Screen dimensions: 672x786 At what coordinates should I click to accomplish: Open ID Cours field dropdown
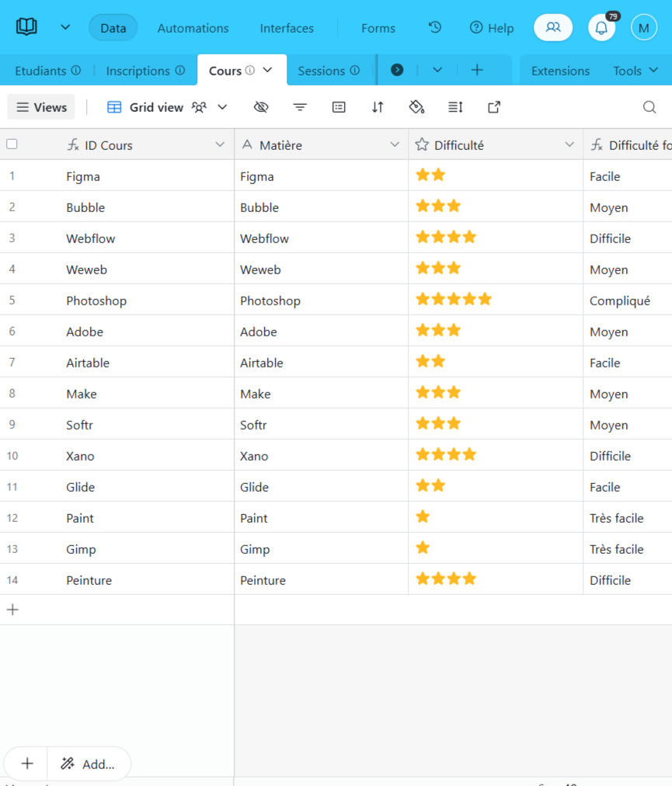(220, 144)
